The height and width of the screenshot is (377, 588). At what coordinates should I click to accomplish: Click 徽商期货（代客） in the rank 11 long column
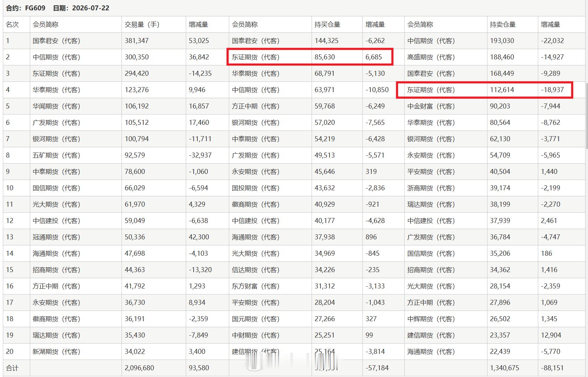click(256, 205)
